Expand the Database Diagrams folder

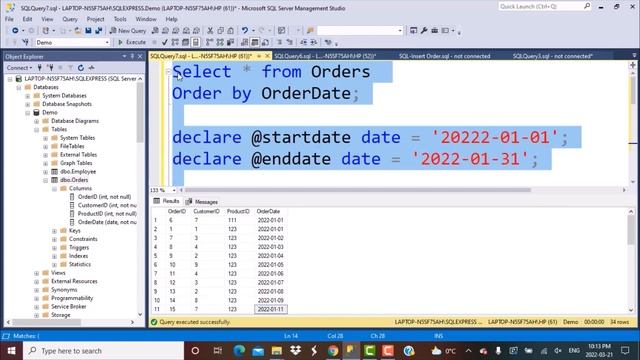pyautogui.click(x=37, y=121)
